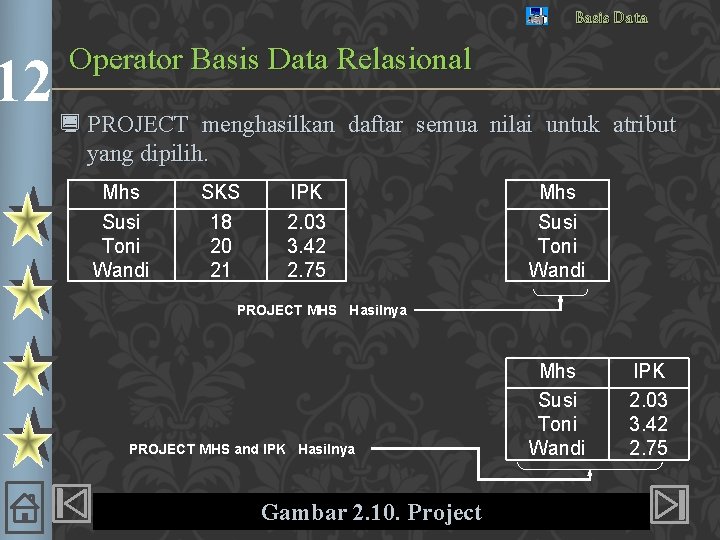Click 2.03 in the source table
The width and height of the screenshot is (720, 540).
[306, 222]
